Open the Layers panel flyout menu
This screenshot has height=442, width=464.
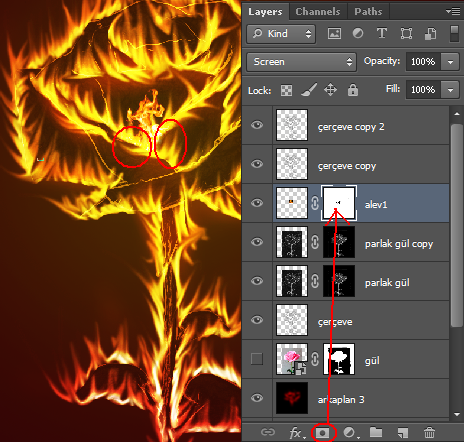[453, 12]
